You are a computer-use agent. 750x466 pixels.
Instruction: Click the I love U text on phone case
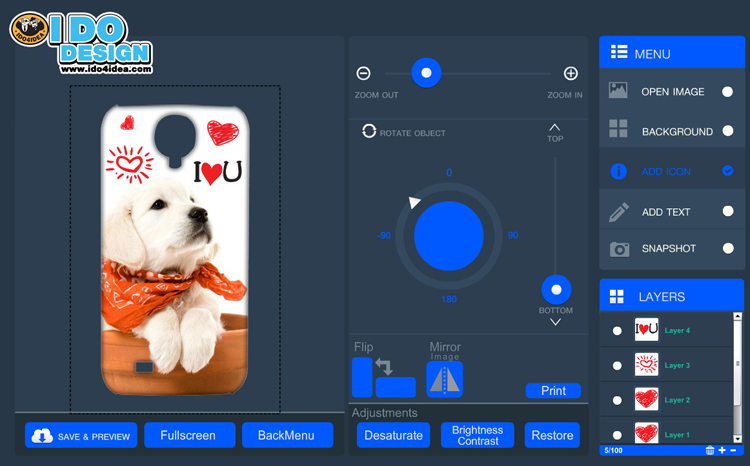[218, 173]
